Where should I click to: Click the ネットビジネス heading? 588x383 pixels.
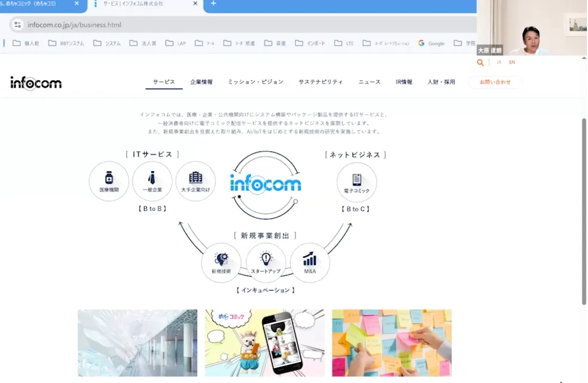[x=356, y=155]
